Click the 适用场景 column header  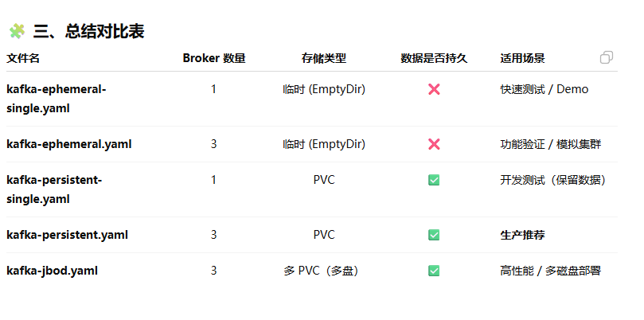pos(522,58)
